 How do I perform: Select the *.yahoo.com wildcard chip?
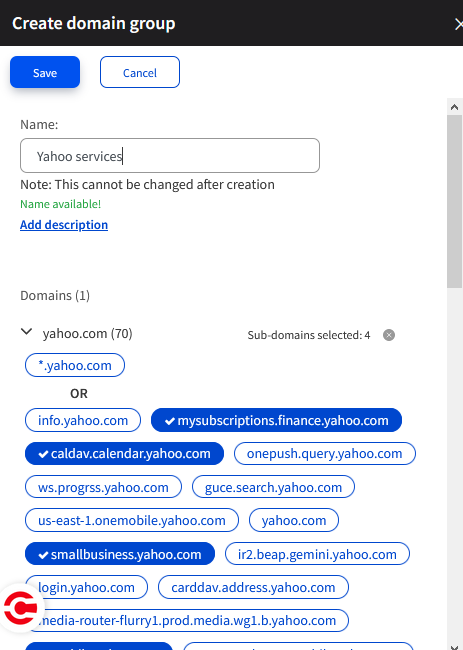[75, 365]
